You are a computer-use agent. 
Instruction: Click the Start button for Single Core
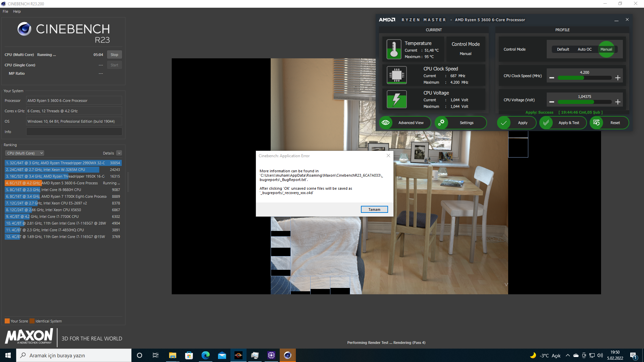coord(114,65)
